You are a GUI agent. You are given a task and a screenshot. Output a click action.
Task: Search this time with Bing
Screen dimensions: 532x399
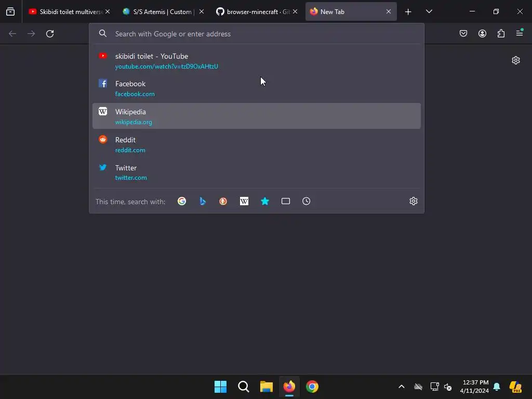[x=203, y=201]
